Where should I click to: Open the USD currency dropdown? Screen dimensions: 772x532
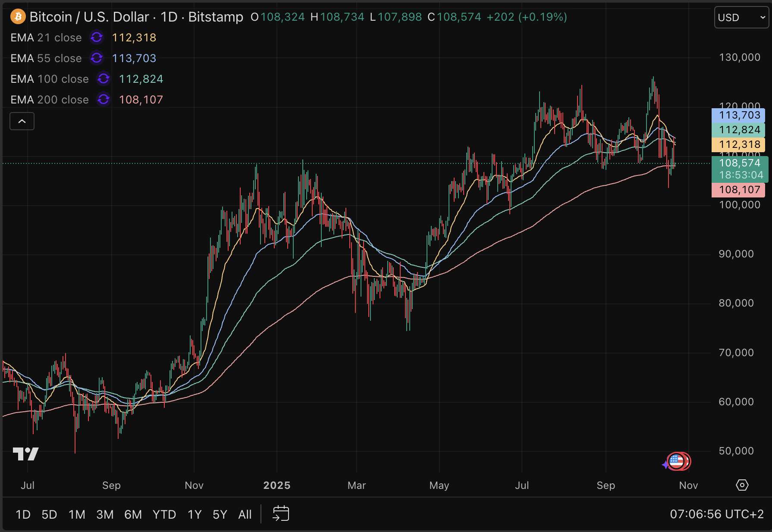tap(741, 18)
